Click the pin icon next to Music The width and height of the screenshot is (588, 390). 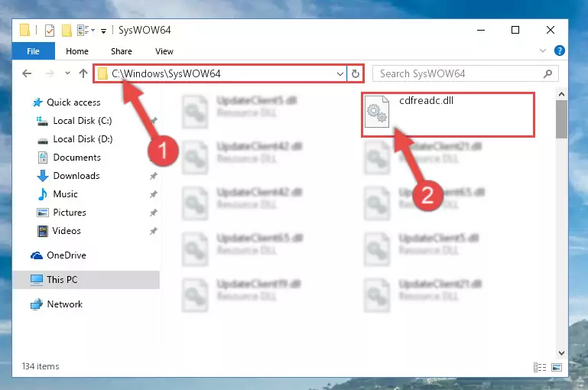154,194
